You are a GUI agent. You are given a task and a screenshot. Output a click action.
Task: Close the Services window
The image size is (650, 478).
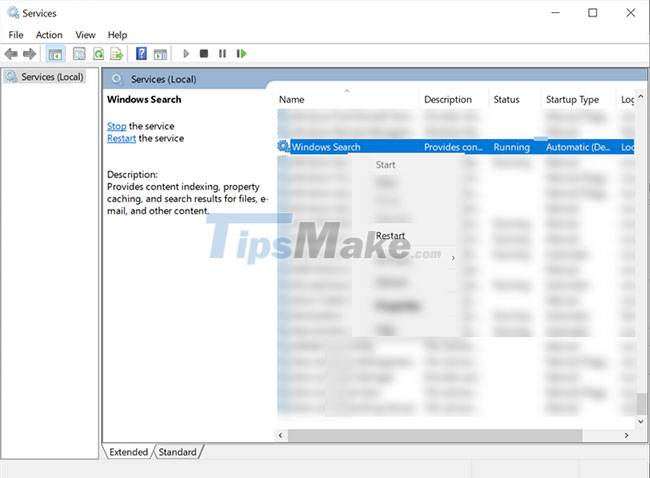pyautogui.click(x=631, y=13)
